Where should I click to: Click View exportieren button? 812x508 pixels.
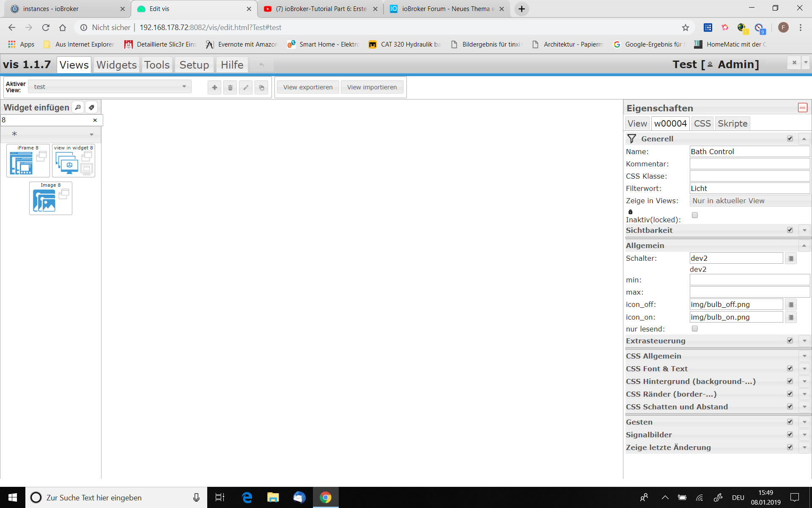click(x=308, y=87)
